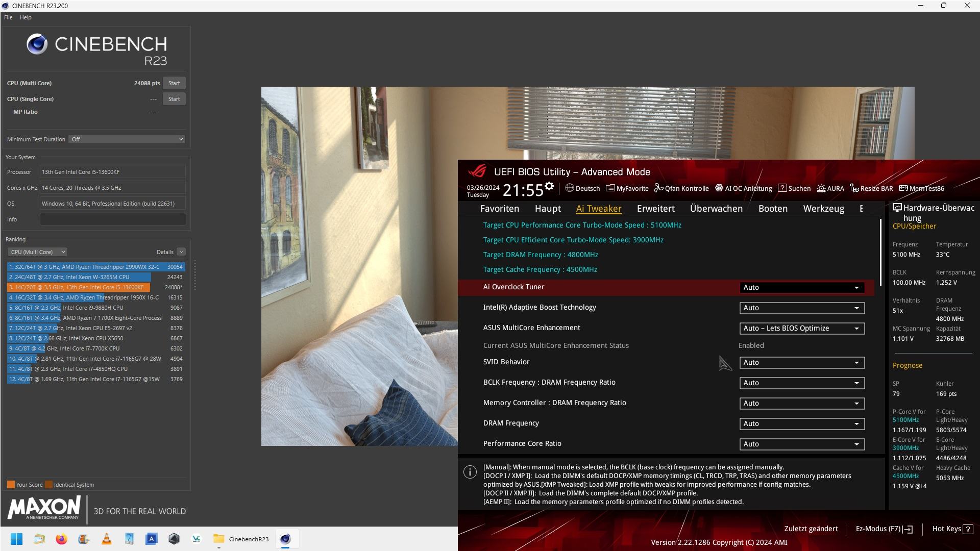Viewport: 980px width, 551px height.
Task: Start the CPU Multi Core benchmark
Action: click(174, 83)
